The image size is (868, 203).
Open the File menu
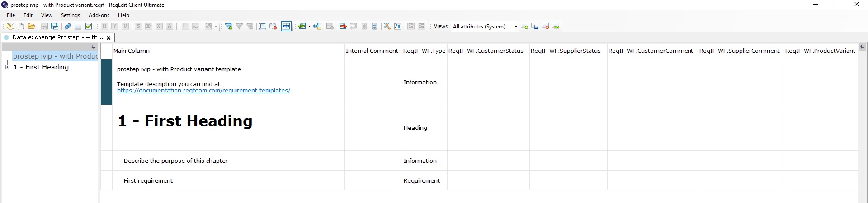(x=11, y=15)
